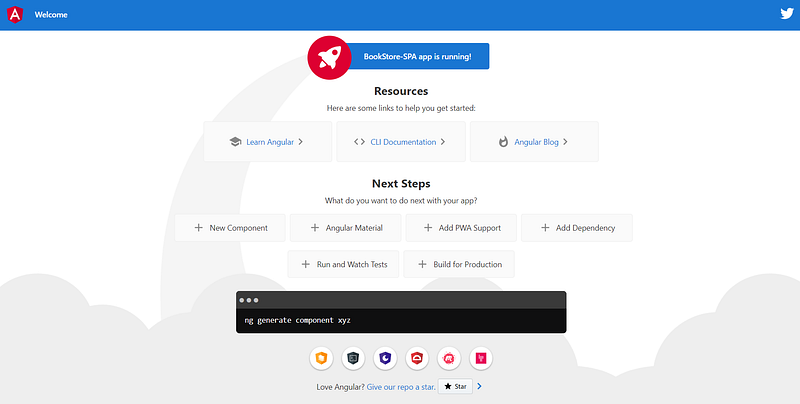Open the pink Gitter square icon
Screen dimensions: 800x404
tap(481, 359)
